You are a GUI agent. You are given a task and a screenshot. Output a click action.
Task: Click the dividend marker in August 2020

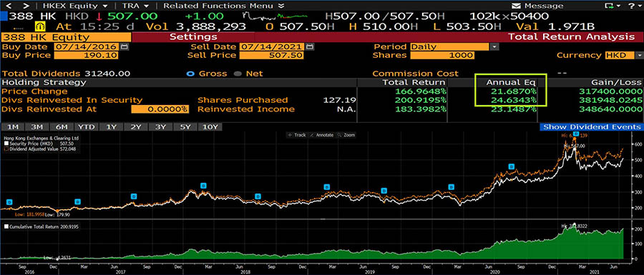pos(512,166)
